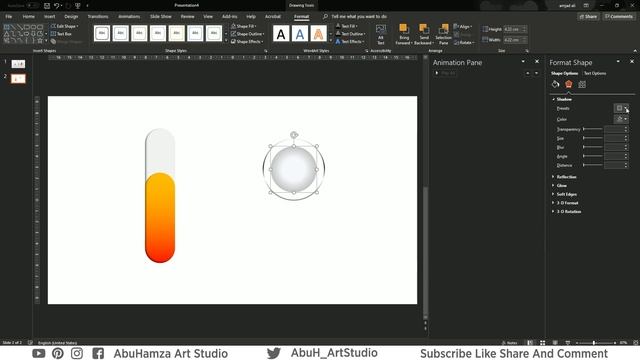Open the Text Effects dropdown
Image resolution: width=640 pixels, height=360 pixels.
(349, 42)
